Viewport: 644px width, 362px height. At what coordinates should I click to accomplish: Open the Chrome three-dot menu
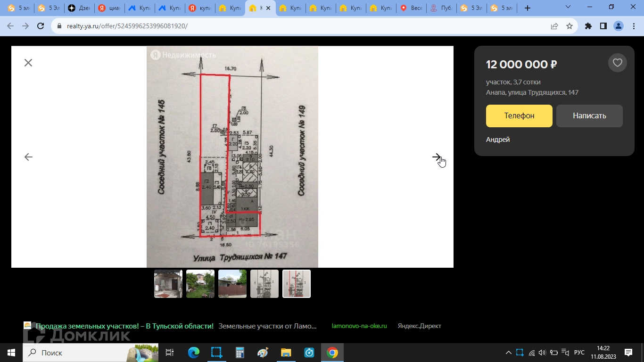633,26
